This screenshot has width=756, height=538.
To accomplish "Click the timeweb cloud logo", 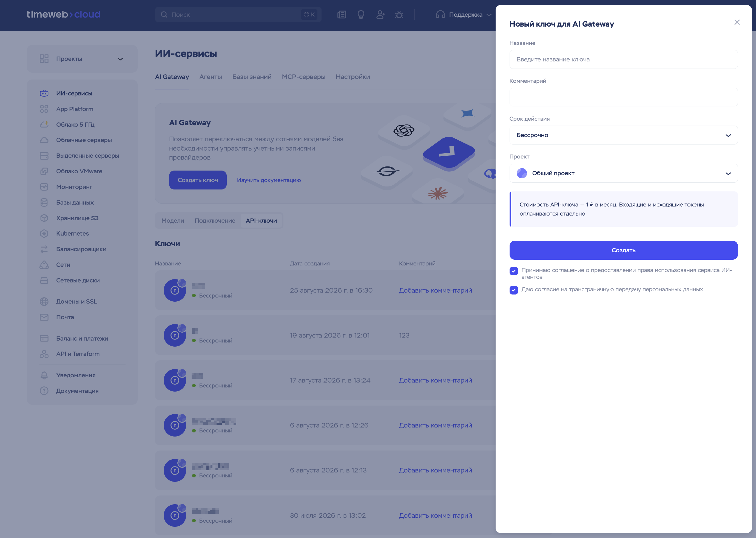I will (x=64, y=14).
